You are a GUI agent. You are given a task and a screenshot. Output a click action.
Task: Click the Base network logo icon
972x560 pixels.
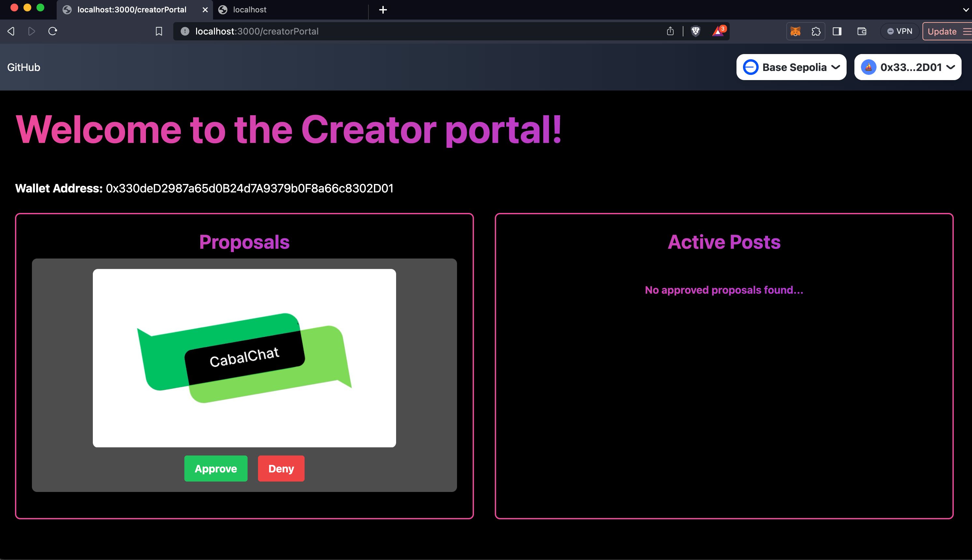750,67
